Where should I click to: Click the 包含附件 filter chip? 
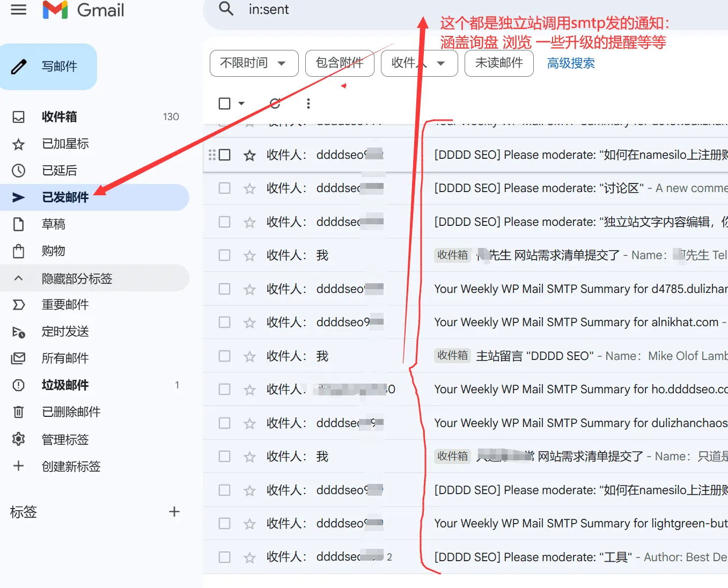[x=340, y=63]
